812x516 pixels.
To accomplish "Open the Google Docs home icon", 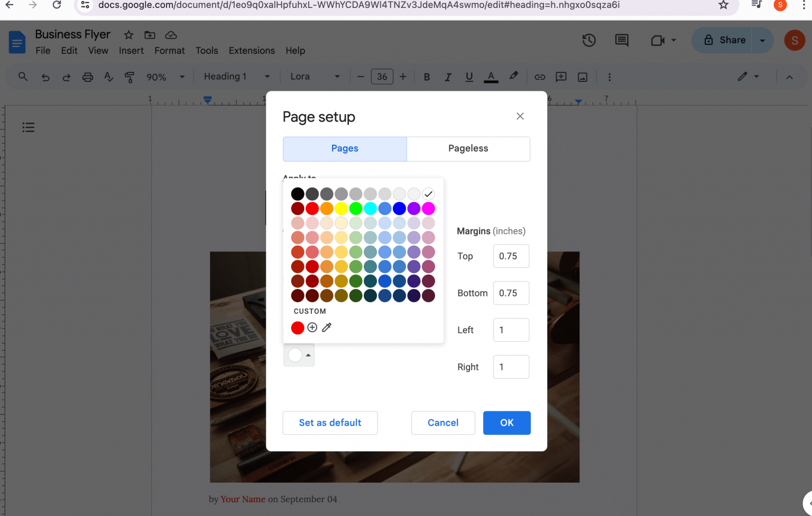I will (17, 42).
